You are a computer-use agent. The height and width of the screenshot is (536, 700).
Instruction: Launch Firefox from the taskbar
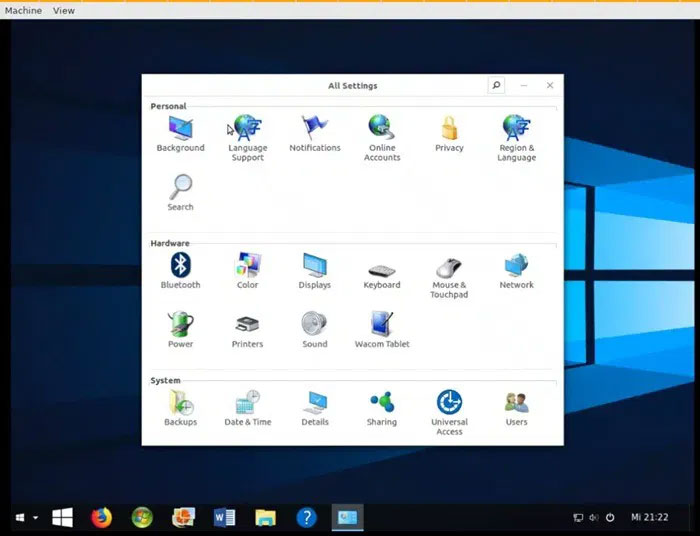[x=102, y=518]
